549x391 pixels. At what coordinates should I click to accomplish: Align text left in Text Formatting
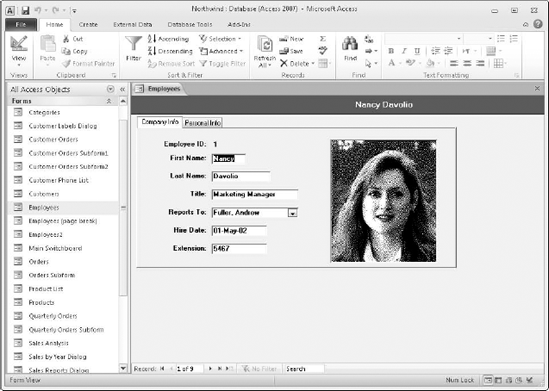click(454, 63)
